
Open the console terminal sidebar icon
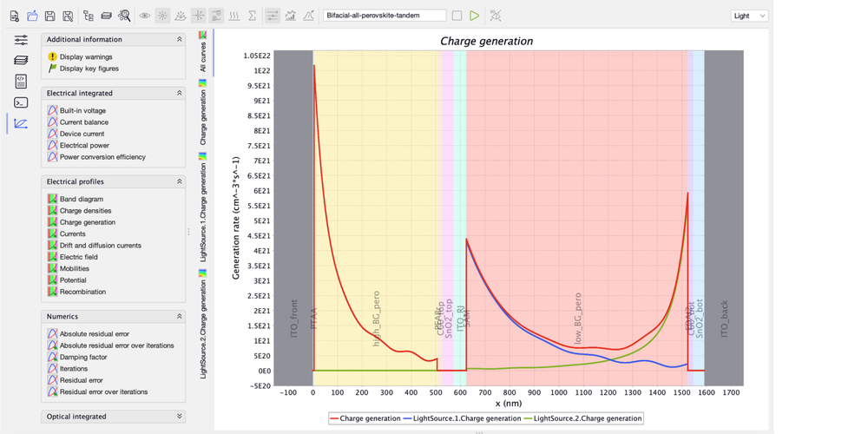coord(21,102)
